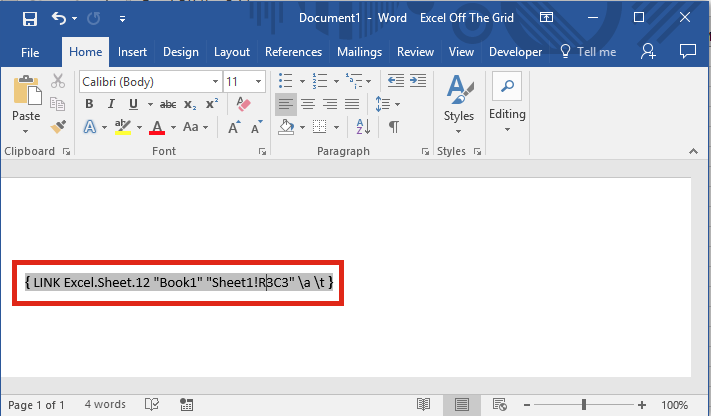Switch to the Design tab
Image resolution: width=711 pixels, height=416 pixels.
tap(180, 52)
